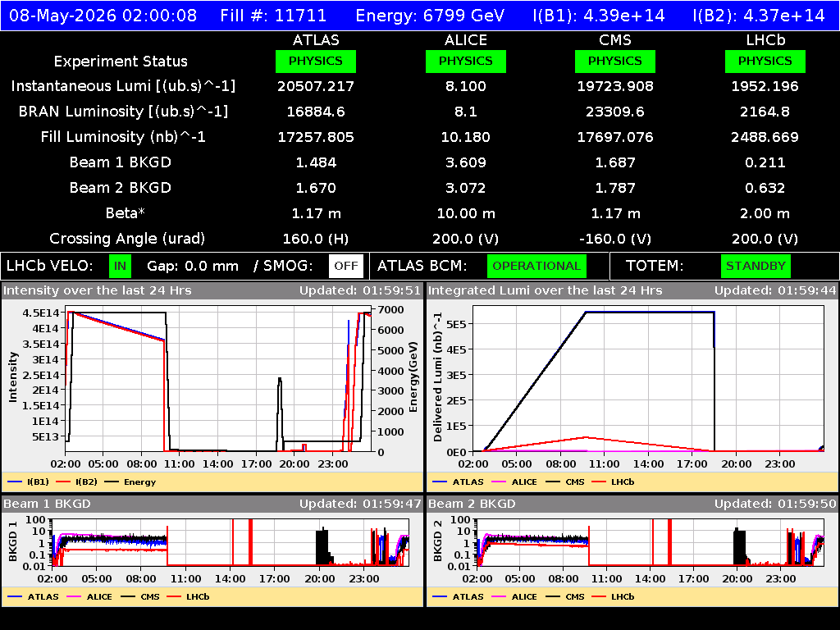Click the 'Beam 1 BKGD' chart title
Image resolution: width=840 pixels, height=630 pixels.
click(47, 504)
